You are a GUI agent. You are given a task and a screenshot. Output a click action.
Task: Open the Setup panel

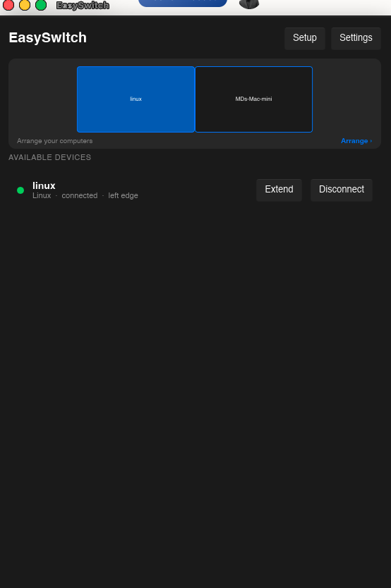click(x=304, y=38)
